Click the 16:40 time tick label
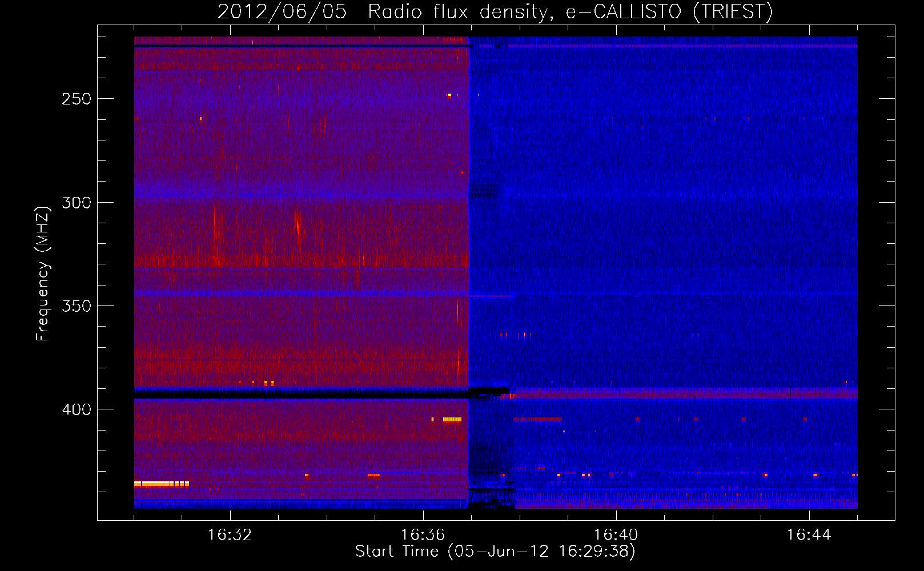The width and height of the screenshot is (924, 571). click(616, 534)
